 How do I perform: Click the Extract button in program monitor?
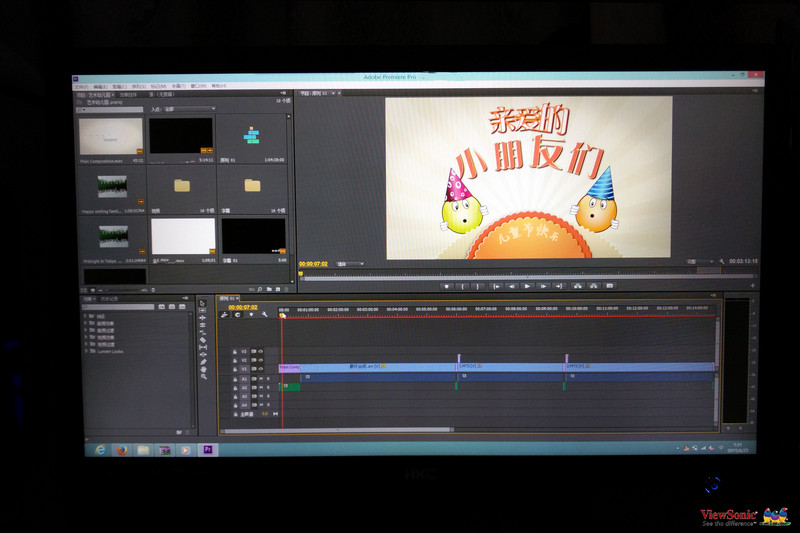tap(593, 286)
